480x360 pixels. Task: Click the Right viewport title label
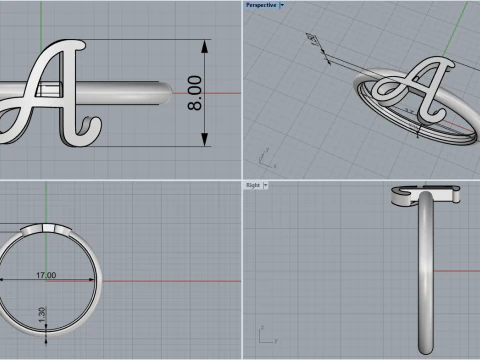click(253, 185)
